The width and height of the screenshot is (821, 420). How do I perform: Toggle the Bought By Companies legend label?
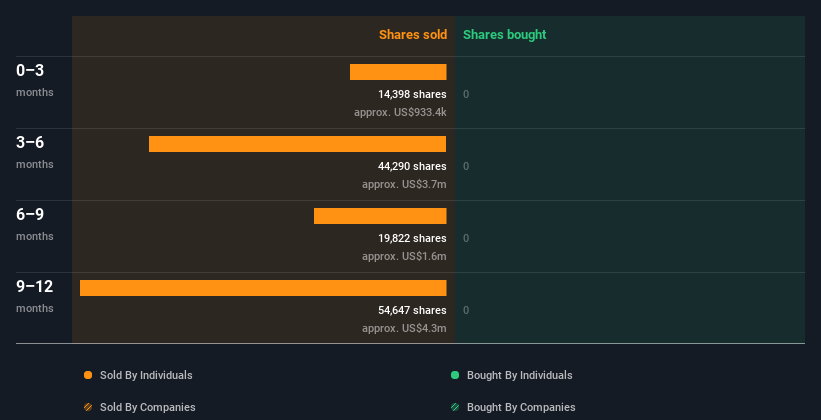click(521, 407)
